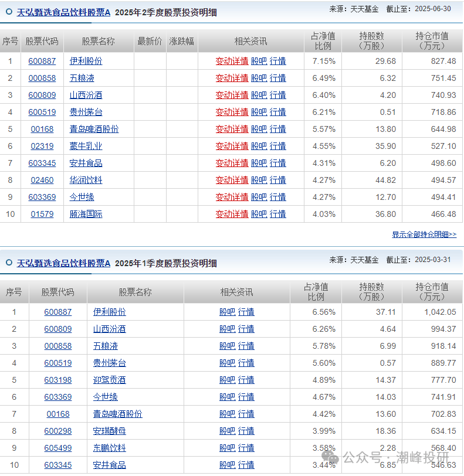Open 股吧 for 今世缘 in Q1 table
This screenshot has height=476, width=464.
pyautogui.click(x=227, y=397)
